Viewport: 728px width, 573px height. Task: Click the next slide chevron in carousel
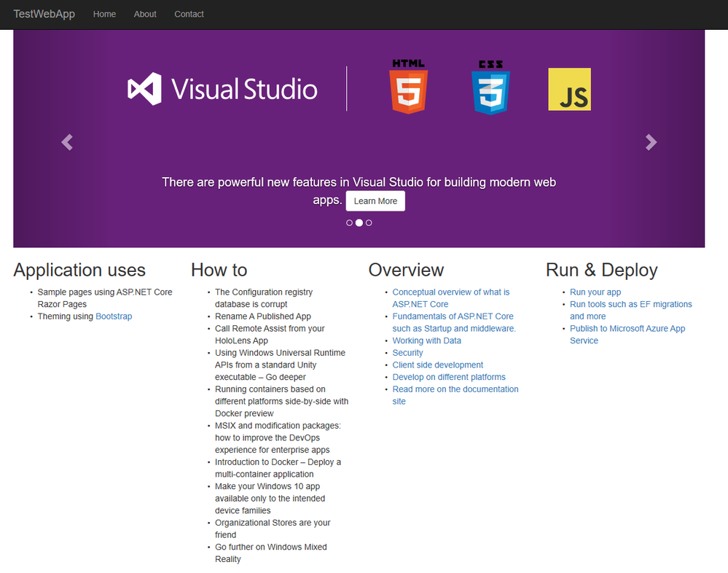point(651,142)
